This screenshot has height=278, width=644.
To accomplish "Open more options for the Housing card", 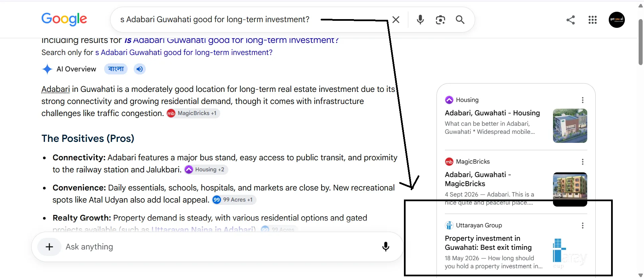I will pos(583,100).
